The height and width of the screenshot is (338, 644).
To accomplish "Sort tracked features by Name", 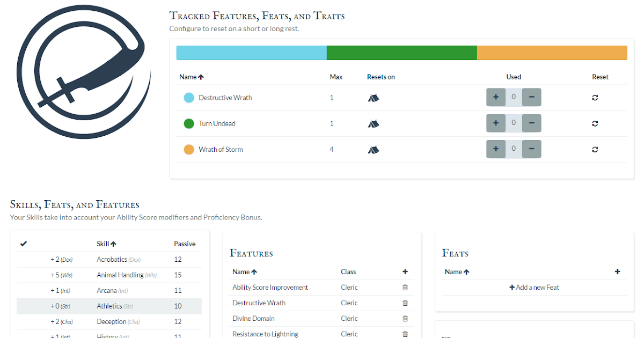I will [x=192, y=77].
